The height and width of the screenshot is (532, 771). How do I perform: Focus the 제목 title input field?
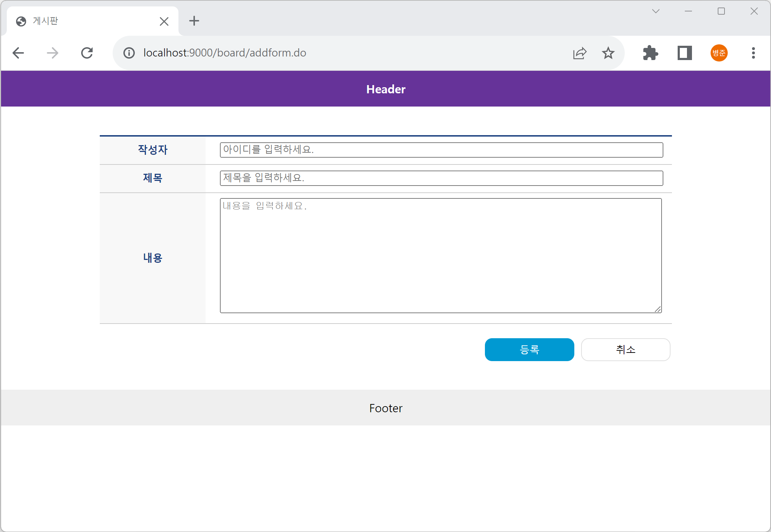[x=441, y=178]
